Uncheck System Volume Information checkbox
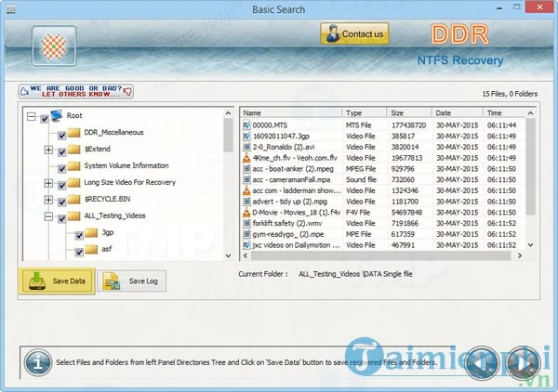558x392 pixels. (x=62, y=168)
